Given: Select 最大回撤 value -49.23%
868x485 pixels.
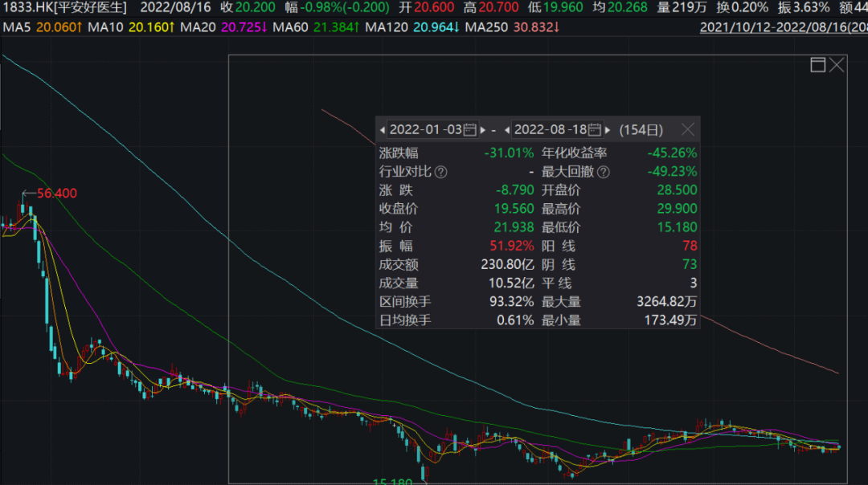Looking at the screenshot, I should (x=671, y=172).
